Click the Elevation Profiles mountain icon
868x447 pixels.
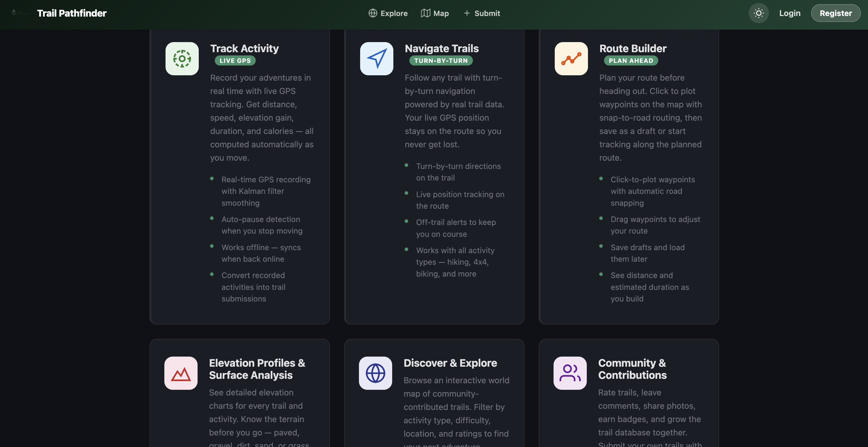(181, 373)
